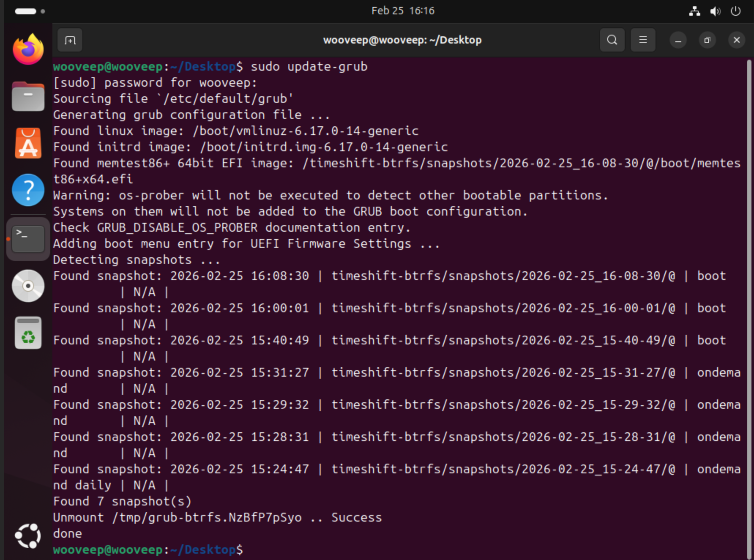Open Ubuntu App Center from dock
Screen dimensions: 754x560
28,143
